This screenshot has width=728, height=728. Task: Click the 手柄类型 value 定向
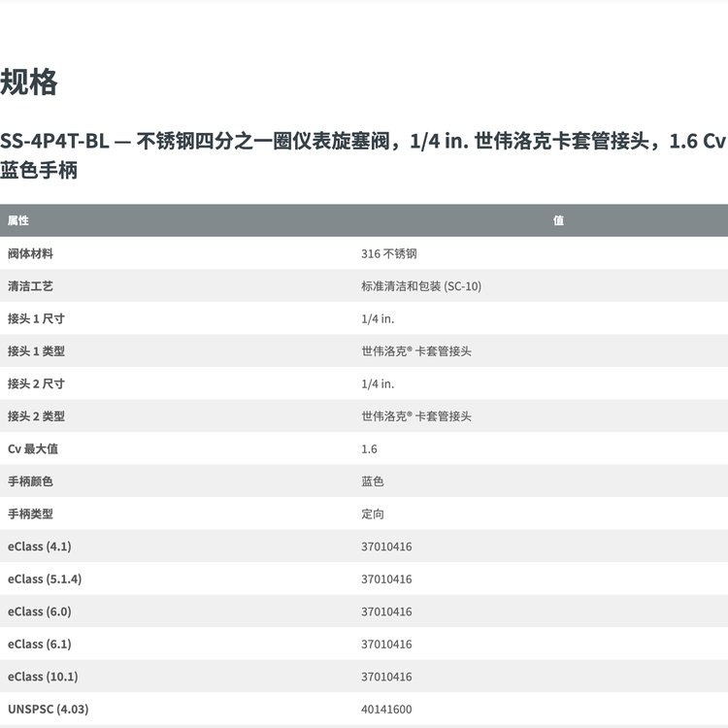[x=373, y=514]
